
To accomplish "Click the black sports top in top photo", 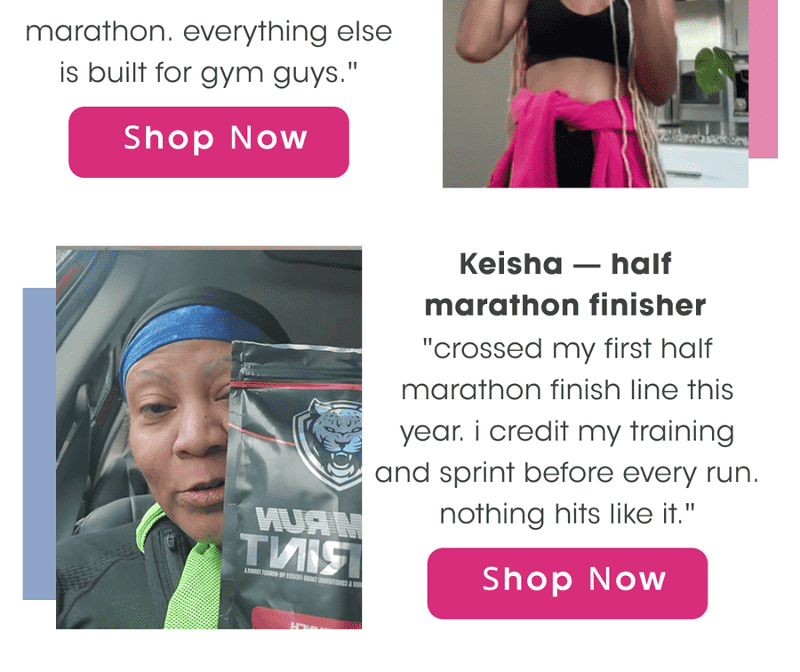I will (x=575, y=32).
